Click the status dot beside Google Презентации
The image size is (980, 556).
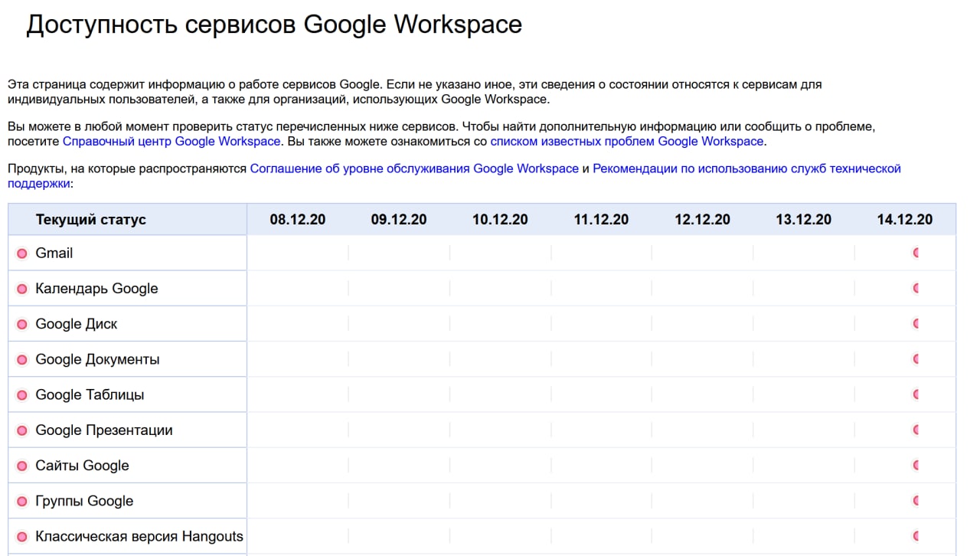click(x=22, y=430)
